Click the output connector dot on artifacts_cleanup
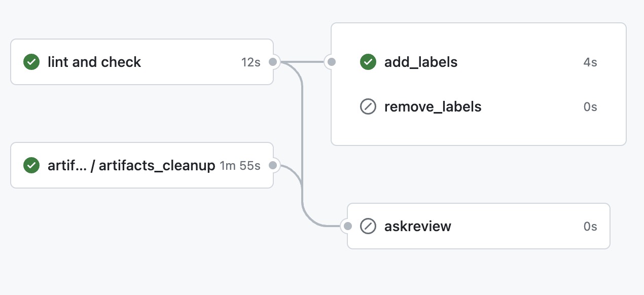The width and height of the screenshot is (644, 295). point(273,165)
